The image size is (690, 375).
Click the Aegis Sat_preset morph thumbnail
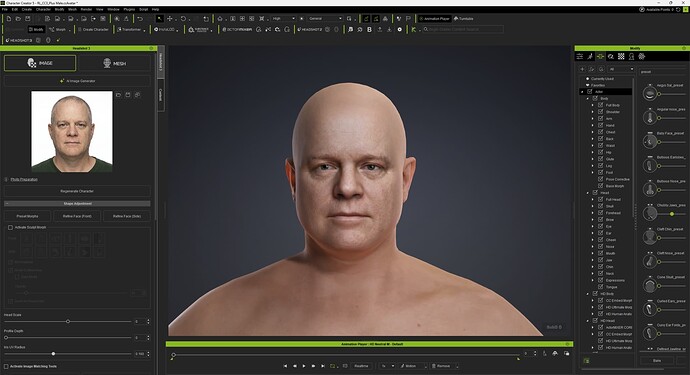point(650,93)
